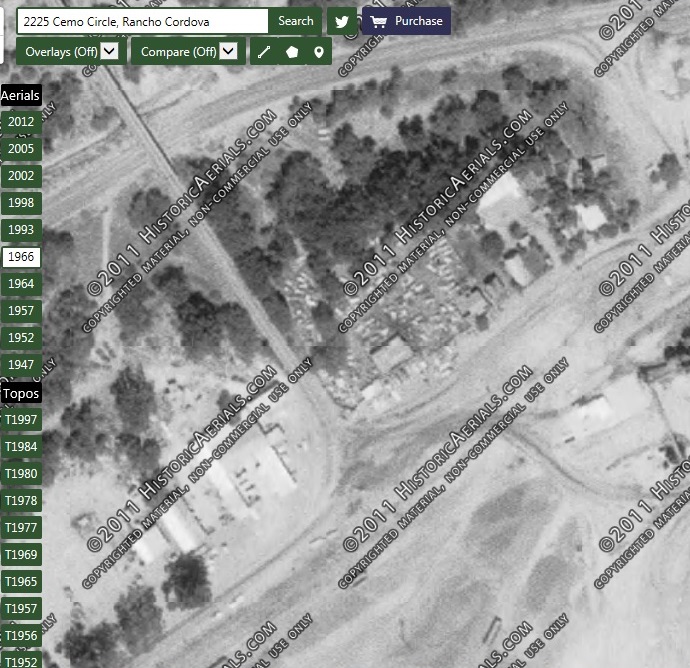Viewport: 690px width, 668px height.
Task: Select the Topos section header
Action: point(21,393)
